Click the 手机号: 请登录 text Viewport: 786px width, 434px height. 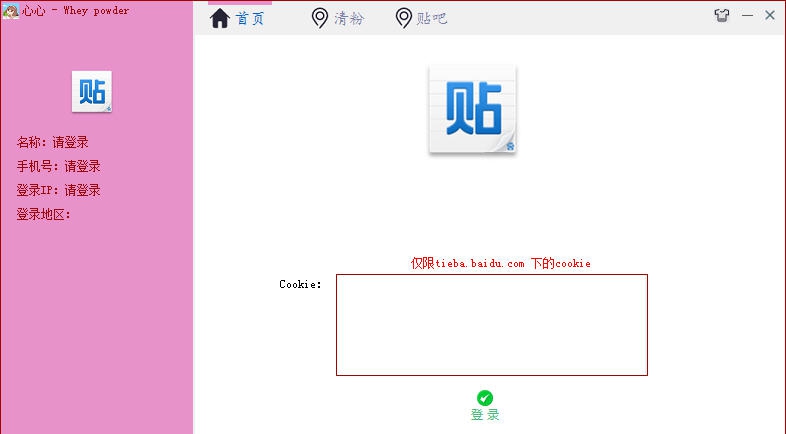[58, 166]
